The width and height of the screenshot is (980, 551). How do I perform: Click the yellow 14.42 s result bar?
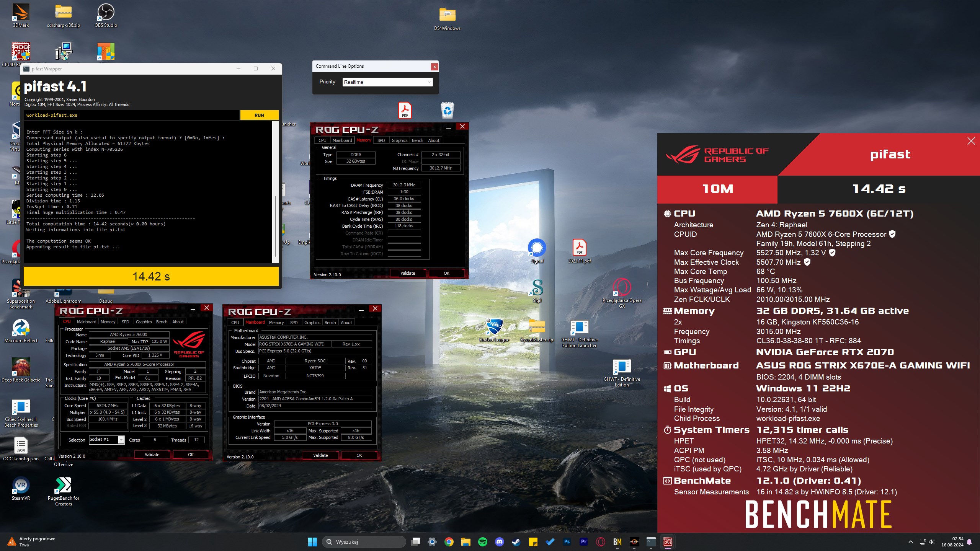click(151, 276)
